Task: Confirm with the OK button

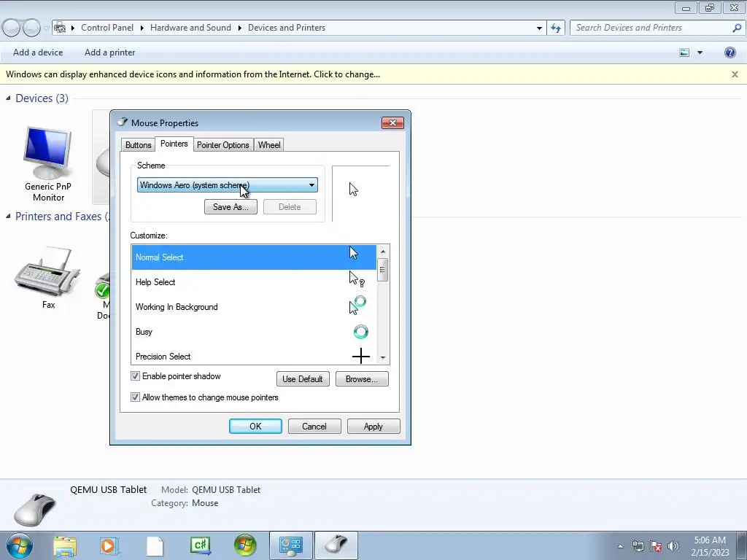Action: click(255, 426)
